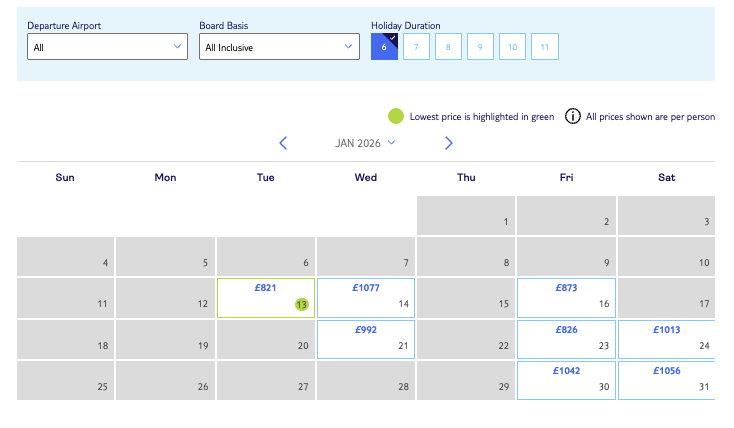Viewport: 734px width, 428px height.
Task: Click the info icon beside per person note
Action: tap(573, 116)
